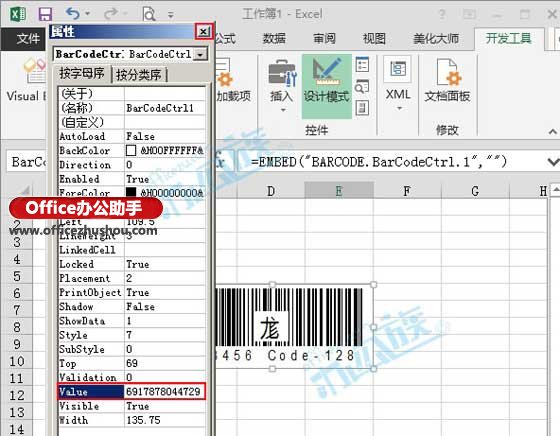Click the Value field 6917878044729

tap(164, 391)
